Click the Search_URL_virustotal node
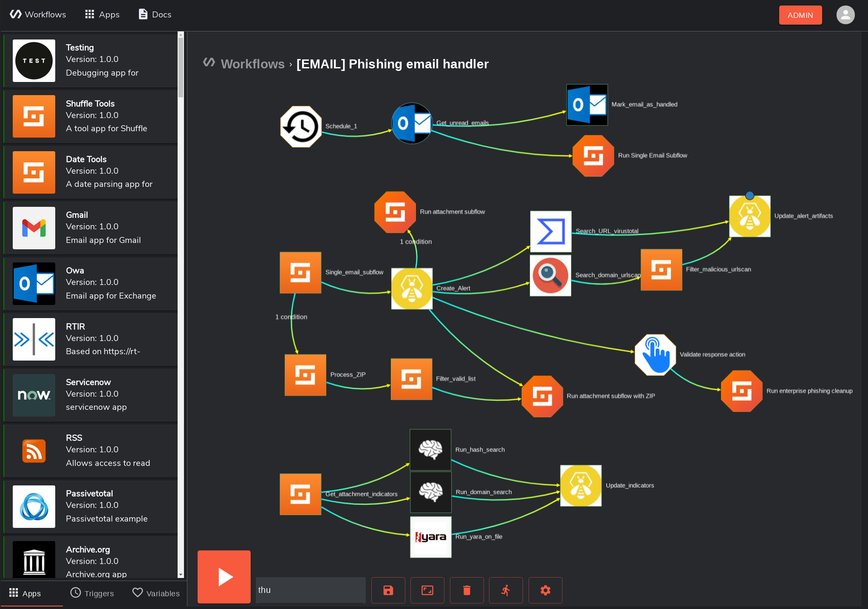Viewport: 868px width, 609px height. coord(550,231)
